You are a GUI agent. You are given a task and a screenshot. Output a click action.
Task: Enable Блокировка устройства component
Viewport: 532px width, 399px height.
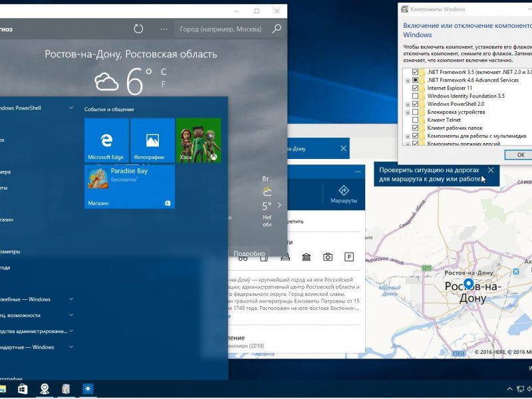[x=415, y=112]
